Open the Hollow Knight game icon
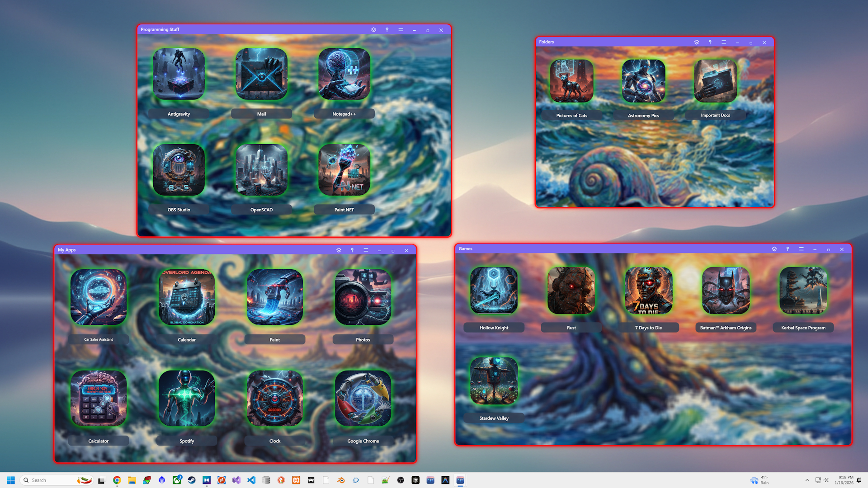The width and height of the screenshot is (868, 488). tap(494, 291)
